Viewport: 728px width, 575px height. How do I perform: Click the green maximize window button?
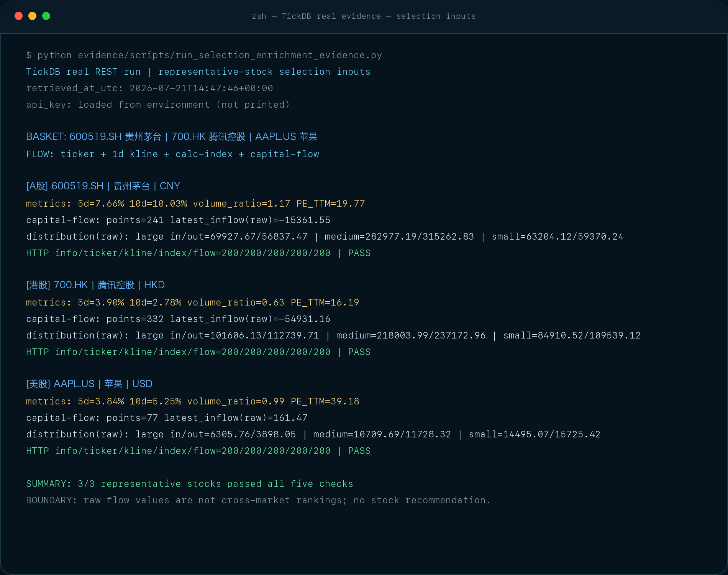(x=46, y=16)
